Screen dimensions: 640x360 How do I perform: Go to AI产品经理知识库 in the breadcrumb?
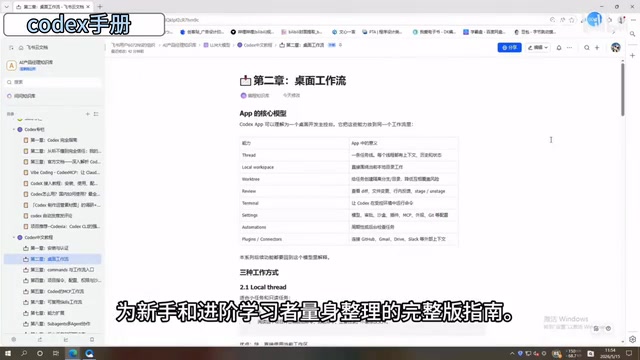180,45
